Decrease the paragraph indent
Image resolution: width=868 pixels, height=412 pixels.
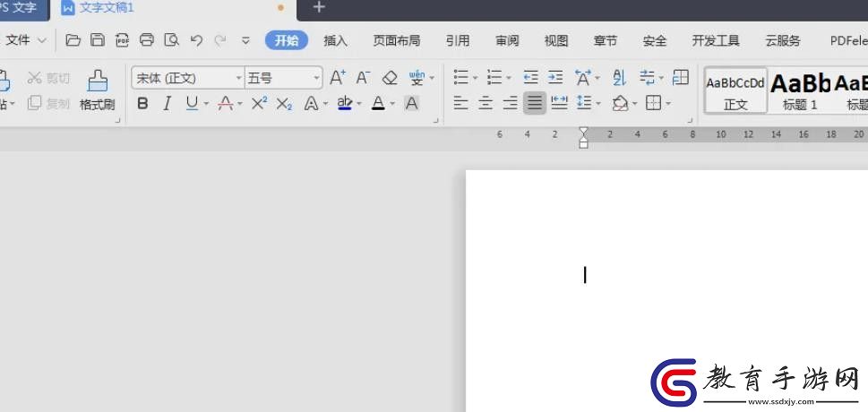(531, 78)
